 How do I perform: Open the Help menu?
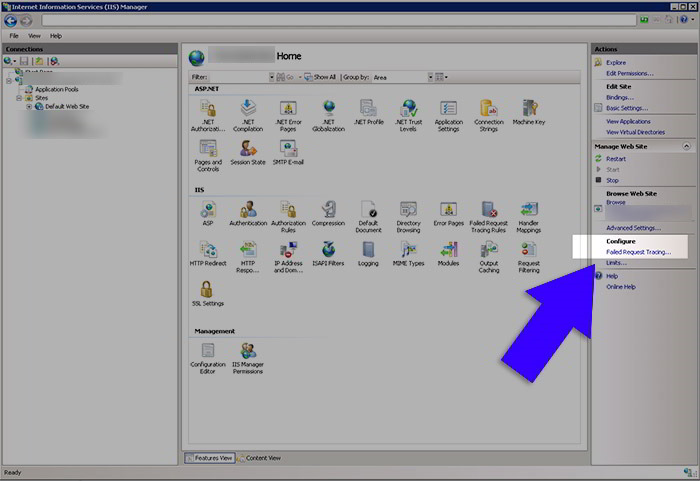point(56,36)
